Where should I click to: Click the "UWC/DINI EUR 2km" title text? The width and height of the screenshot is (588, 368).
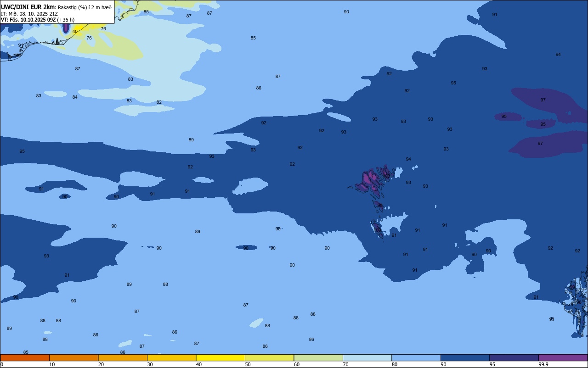[28, 7]
